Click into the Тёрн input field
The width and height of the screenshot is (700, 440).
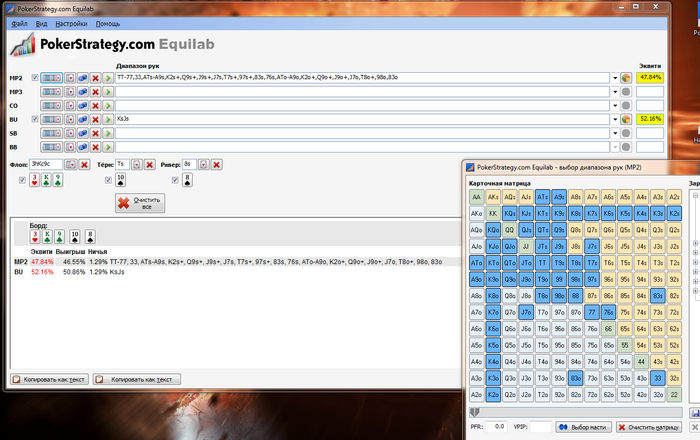pyautogui.click(x=122, y=165)
